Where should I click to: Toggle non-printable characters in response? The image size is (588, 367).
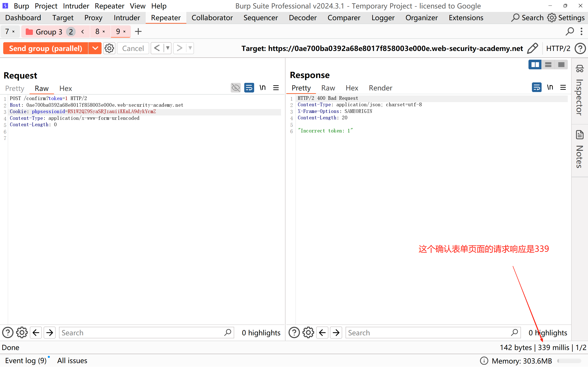[x=550, y=87]
